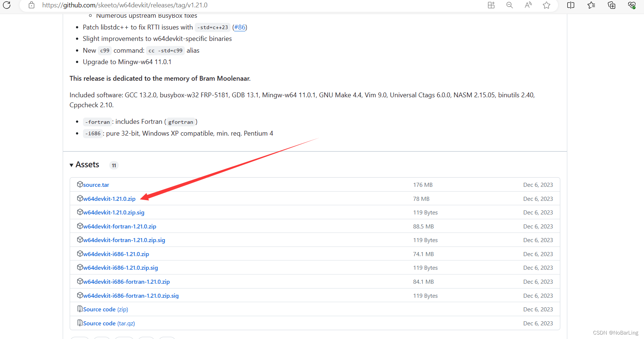Click the c99 code label
Screen dimensions: 644x339
coord(105,50)
